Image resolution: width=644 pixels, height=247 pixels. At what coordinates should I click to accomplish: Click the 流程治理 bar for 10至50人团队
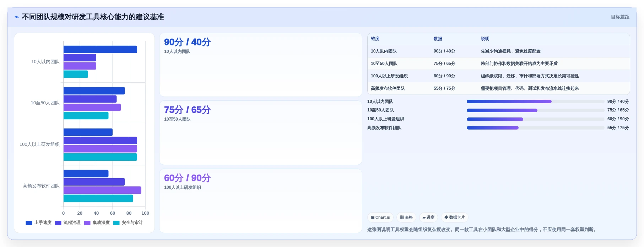(90, 99)
